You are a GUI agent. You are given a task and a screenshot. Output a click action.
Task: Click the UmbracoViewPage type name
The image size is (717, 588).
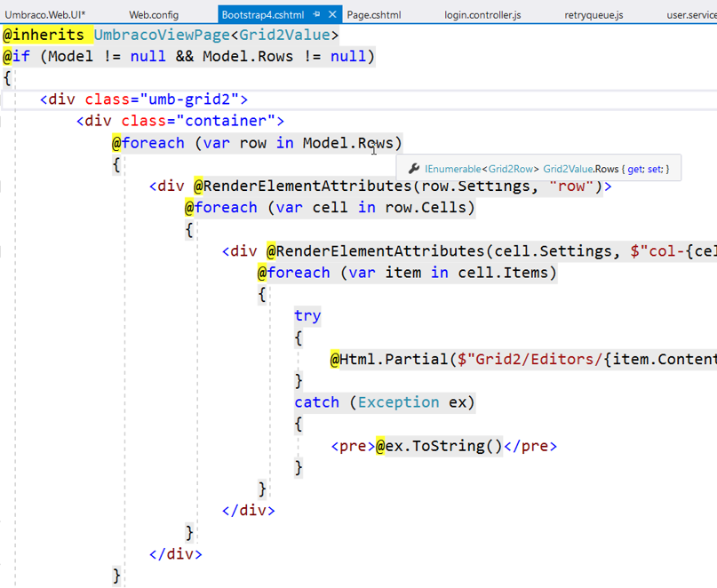point(162,35)
